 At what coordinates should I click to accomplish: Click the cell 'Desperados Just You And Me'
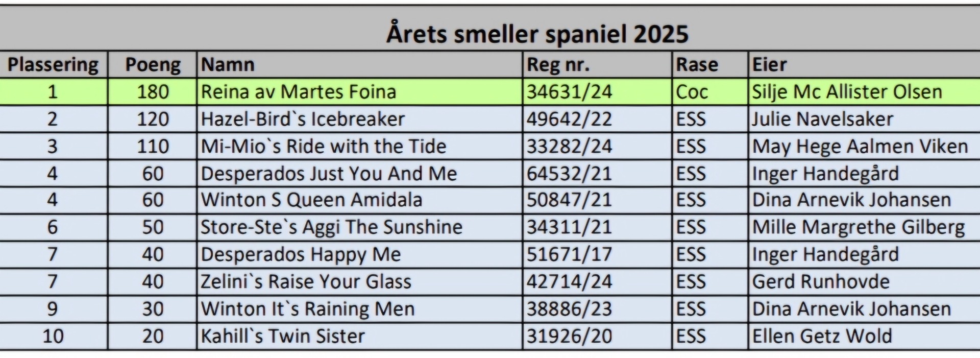(x=329, y=174)
